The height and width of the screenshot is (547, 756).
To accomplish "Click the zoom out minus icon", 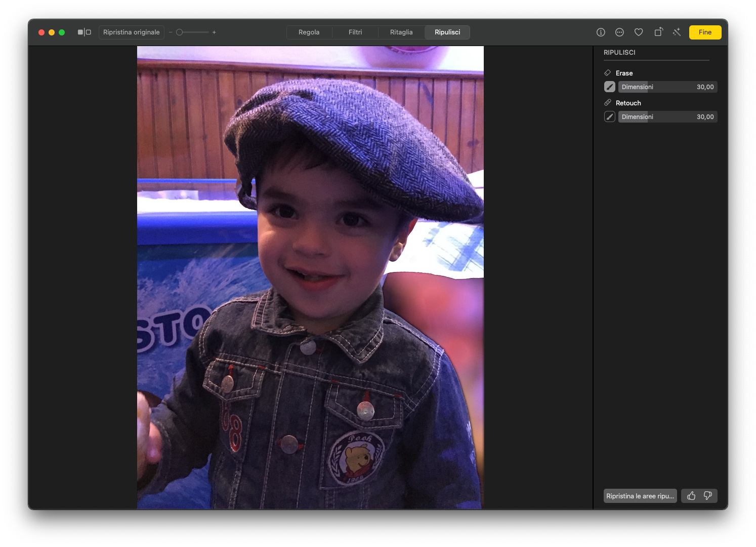I will [171, 32].
